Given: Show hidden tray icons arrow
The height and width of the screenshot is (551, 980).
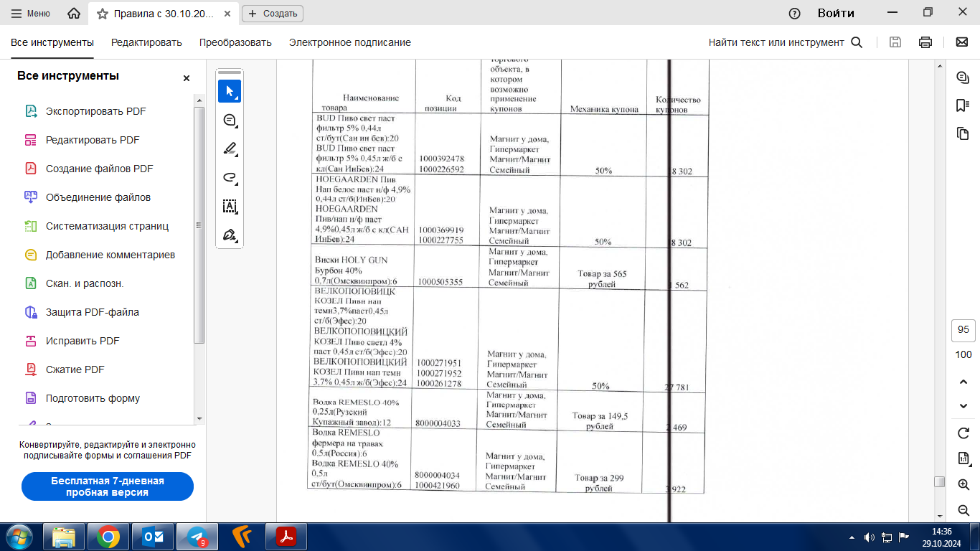Looking at the screenshot, I should (852, 537).
